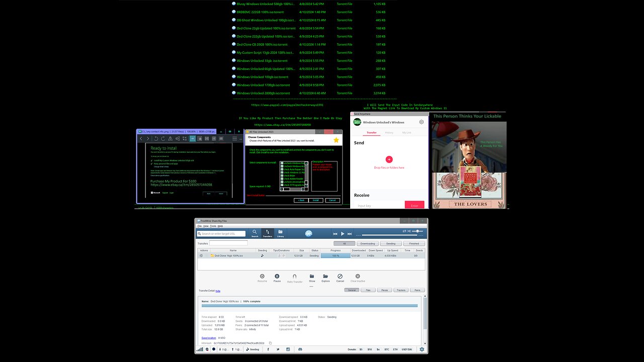Sort transfers by the Up Speed column
Screen dimensions: 644x362
[394, 250]
